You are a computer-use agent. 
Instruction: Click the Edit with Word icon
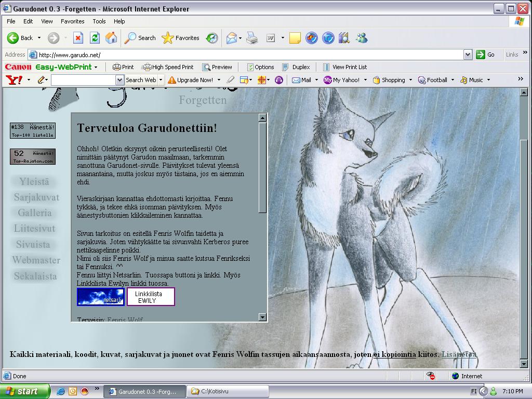[270, 38]
